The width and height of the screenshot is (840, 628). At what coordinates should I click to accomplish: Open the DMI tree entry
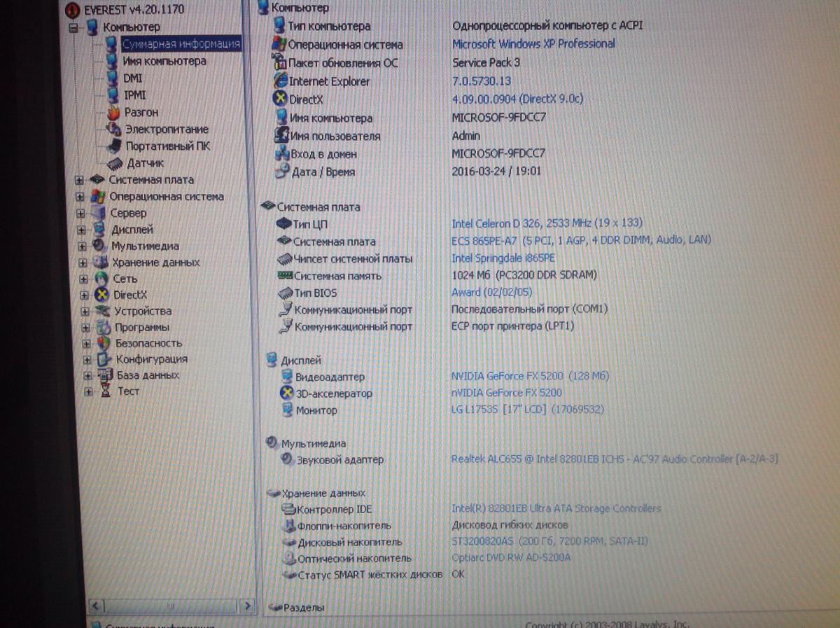133,78
